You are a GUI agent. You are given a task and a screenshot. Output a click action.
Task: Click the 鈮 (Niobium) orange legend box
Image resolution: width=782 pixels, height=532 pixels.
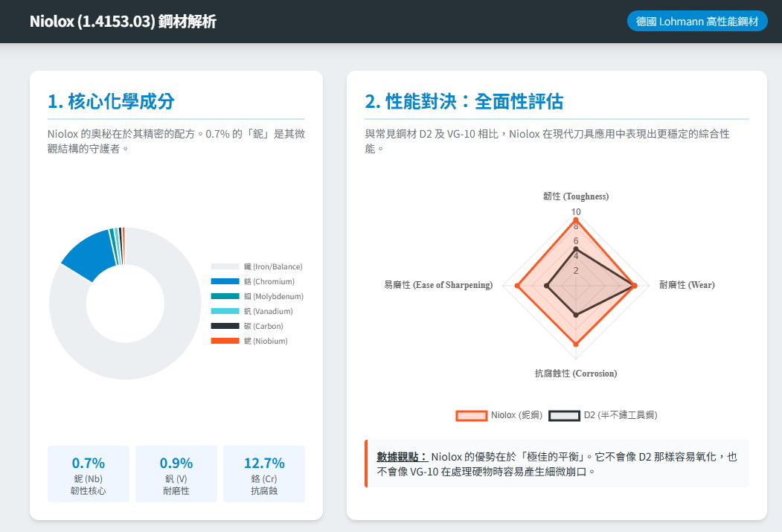point(225,341)
